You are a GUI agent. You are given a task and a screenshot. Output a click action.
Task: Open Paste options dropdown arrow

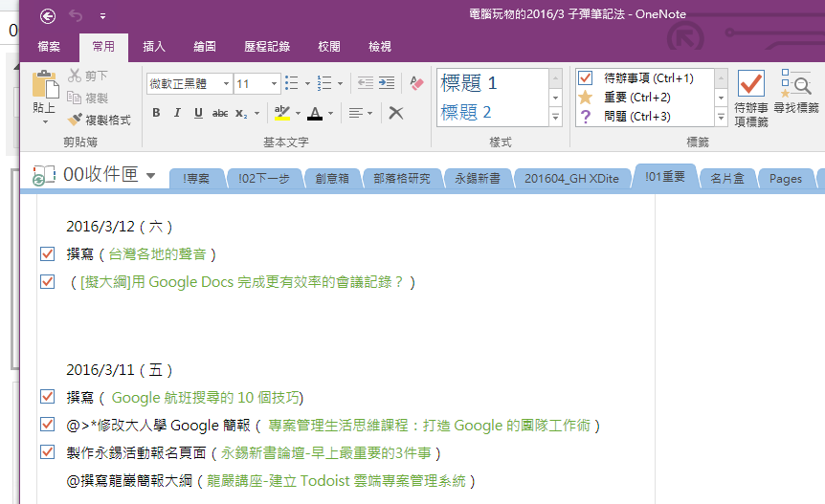[45, 121]
